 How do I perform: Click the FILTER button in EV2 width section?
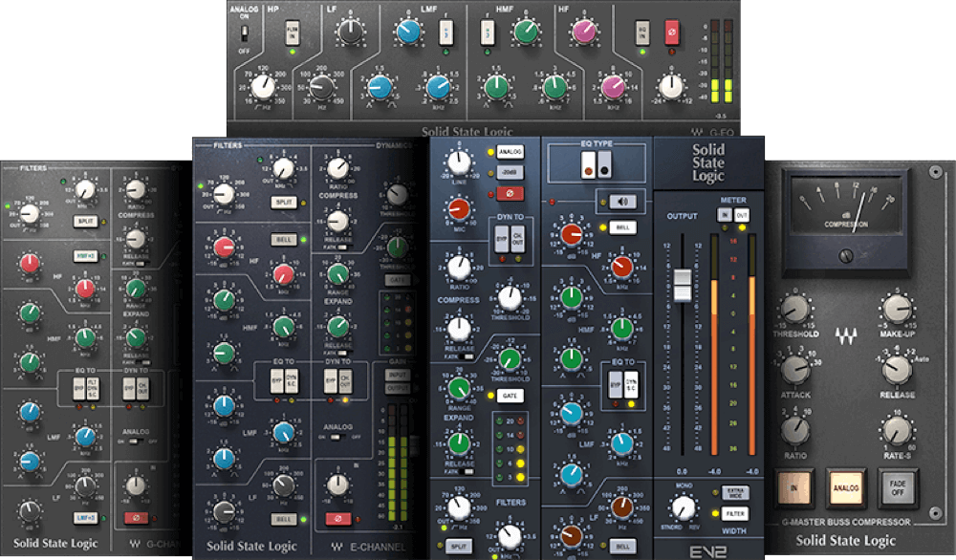click(735, 513)
